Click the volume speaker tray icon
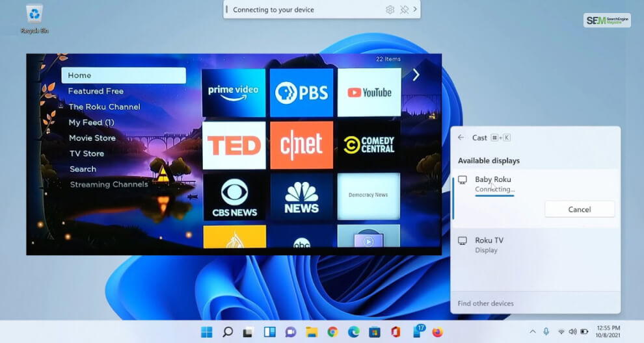Viewport: 644px width, 343px height. (x=572, y=331)
